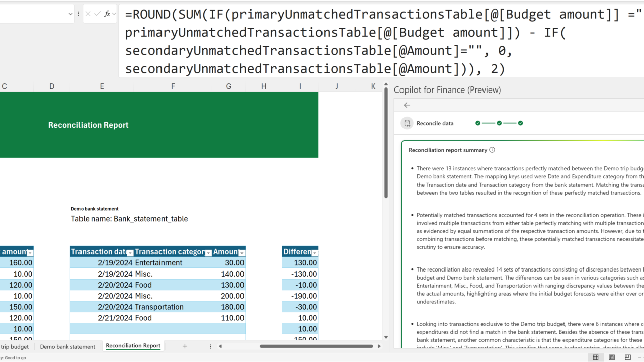Select column F header
The image size is (644, 362).
173,86
